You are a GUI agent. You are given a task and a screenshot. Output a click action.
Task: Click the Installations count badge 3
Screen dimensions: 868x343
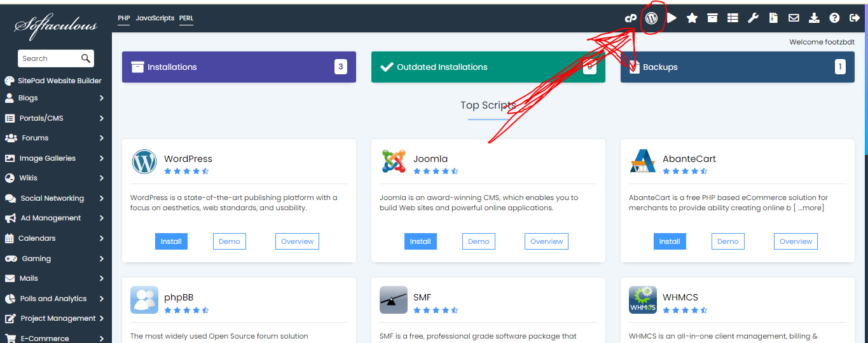click(341, 67)
